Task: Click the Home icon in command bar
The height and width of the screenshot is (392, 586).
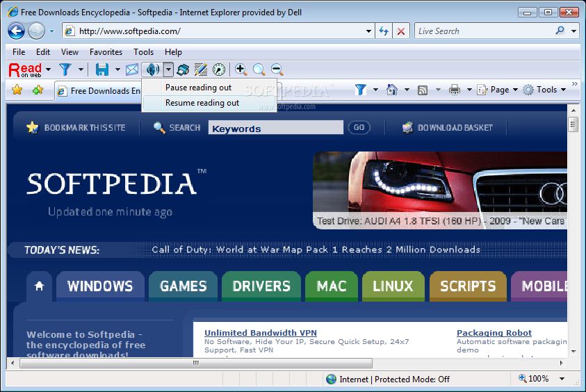Action: pos(391,90)
